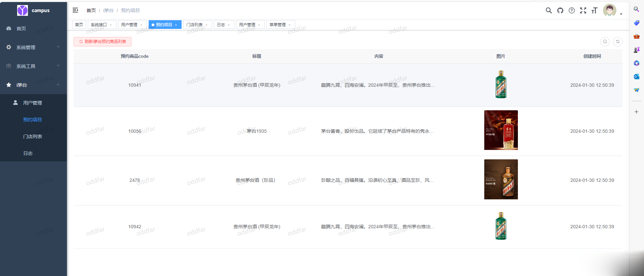Click the browser sidebar plus add icon
644x276 pixels.
pos(636,112)
